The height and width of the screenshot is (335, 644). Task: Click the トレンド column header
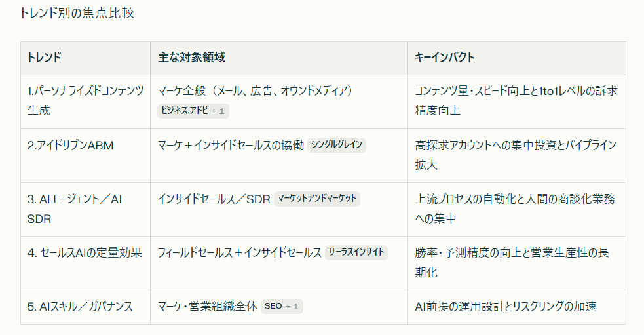coord(85,58)
